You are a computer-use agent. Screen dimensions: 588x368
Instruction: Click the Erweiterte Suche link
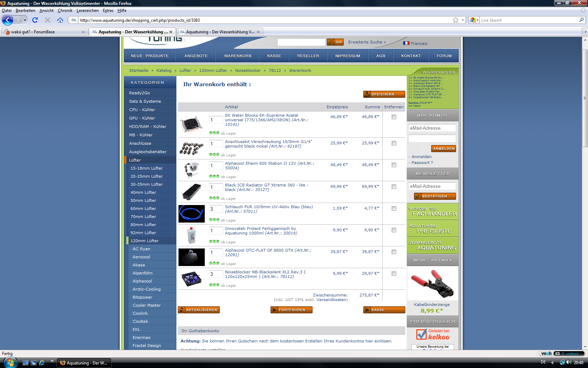[x=367, y=42]
